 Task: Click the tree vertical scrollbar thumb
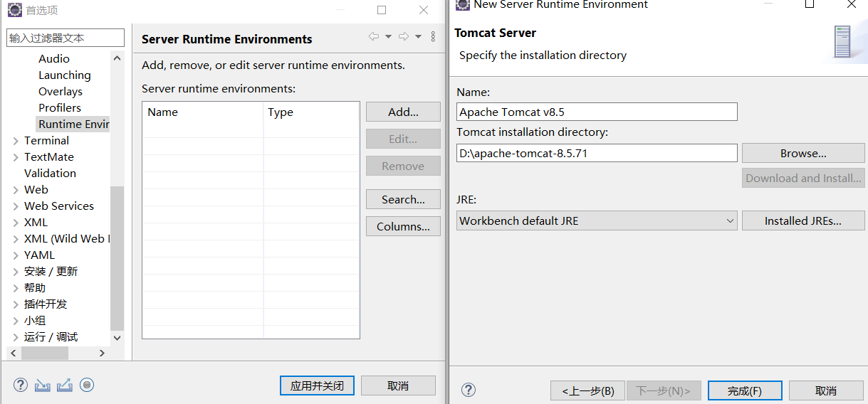[x=117, y=257]
